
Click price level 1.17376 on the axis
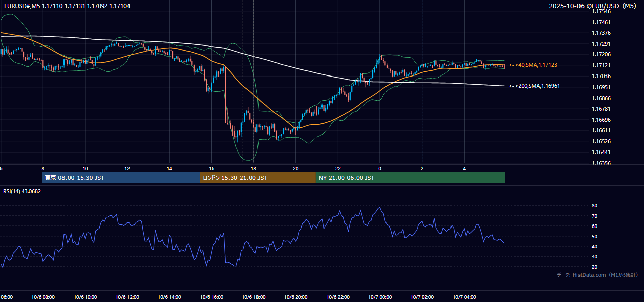pyautogui.click(x=601, y=33)
